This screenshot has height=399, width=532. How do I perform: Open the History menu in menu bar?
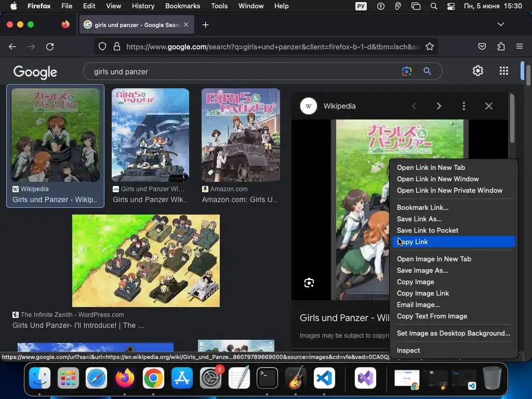pos(143,6)
